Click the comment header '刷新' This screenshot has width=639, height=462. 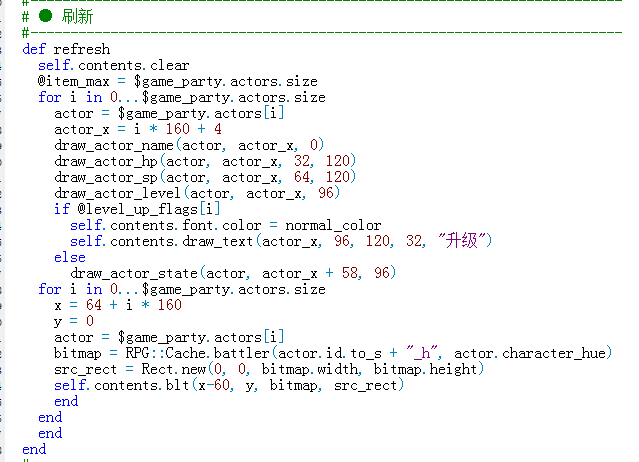77,17
